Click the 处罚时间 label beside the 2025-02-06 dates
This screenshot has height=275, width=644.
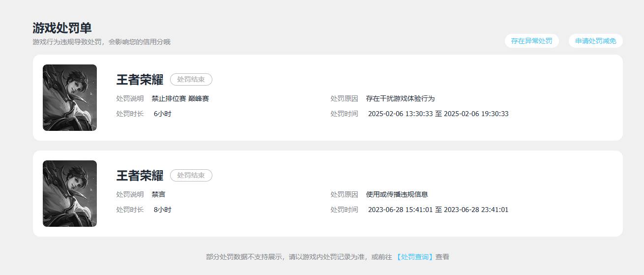pos(345,114)
